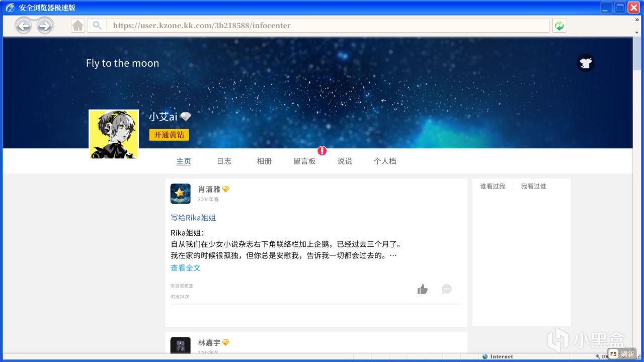Click the diamond badge next to 小艾ai

186,117
